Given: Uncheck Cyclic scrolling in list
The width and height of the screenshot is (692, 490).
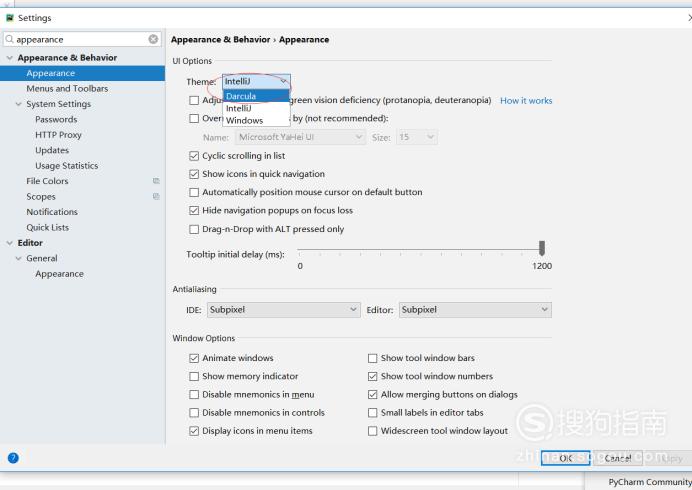Looking at the screenshot, I should 194,156.
